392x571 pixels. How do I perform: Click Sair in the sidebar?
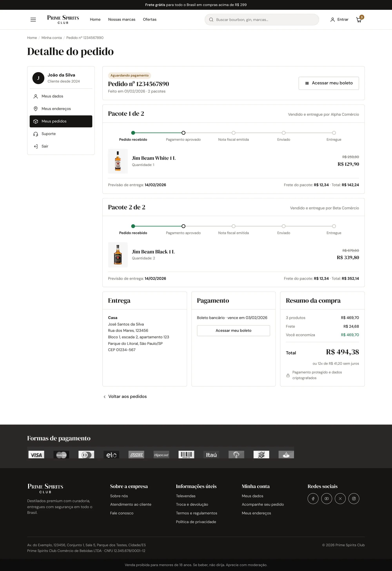coord(61,146)
